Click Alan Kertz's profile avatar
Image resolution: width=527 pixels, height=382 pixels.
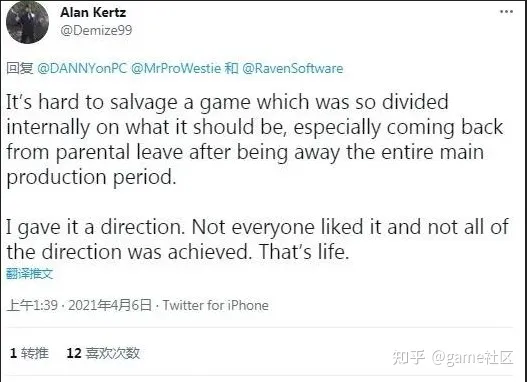coord(27,23)
